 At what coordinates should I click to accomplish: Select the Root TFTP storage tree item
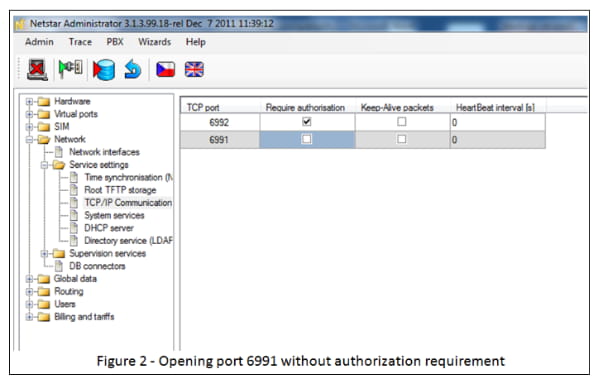pyautogui.click(x=120, y=190)
